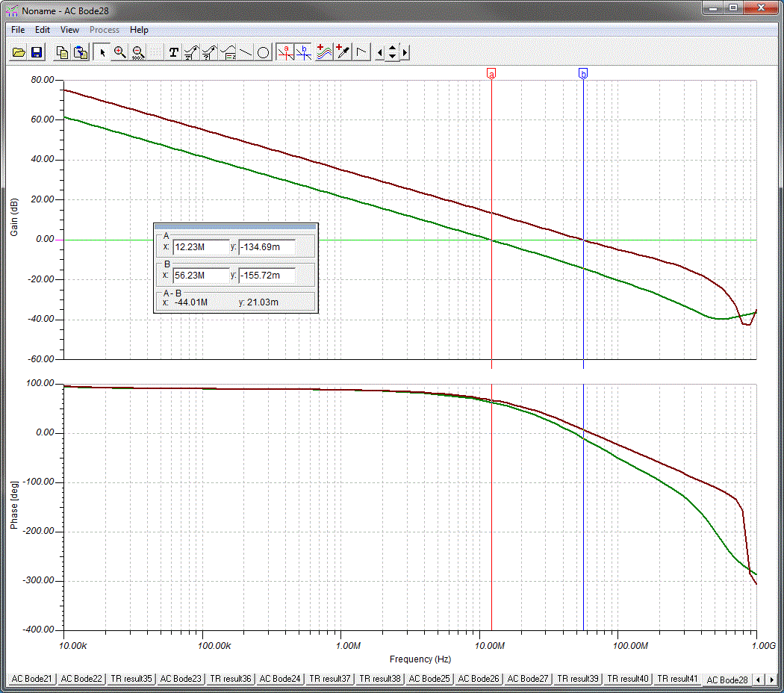
Task: Open the View menu
Action: (69, 30)
